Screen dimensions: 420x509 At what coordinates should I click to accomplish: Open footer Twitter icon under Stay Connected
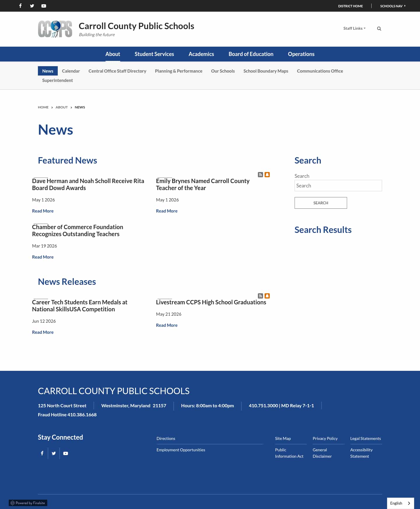(54, 453)
